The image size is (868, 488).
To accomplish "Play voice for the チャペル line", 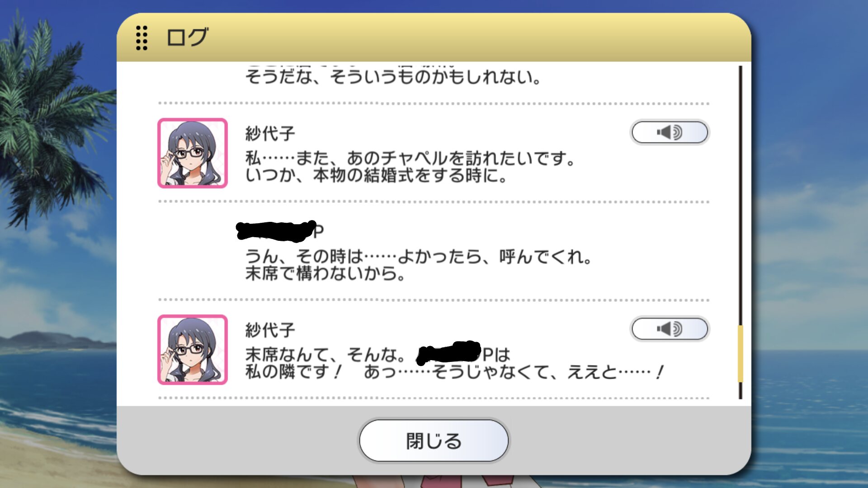I will (670, 132).
